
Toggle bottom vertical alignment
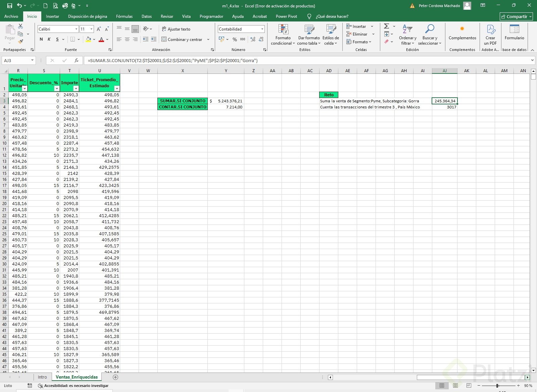point(135,29)
